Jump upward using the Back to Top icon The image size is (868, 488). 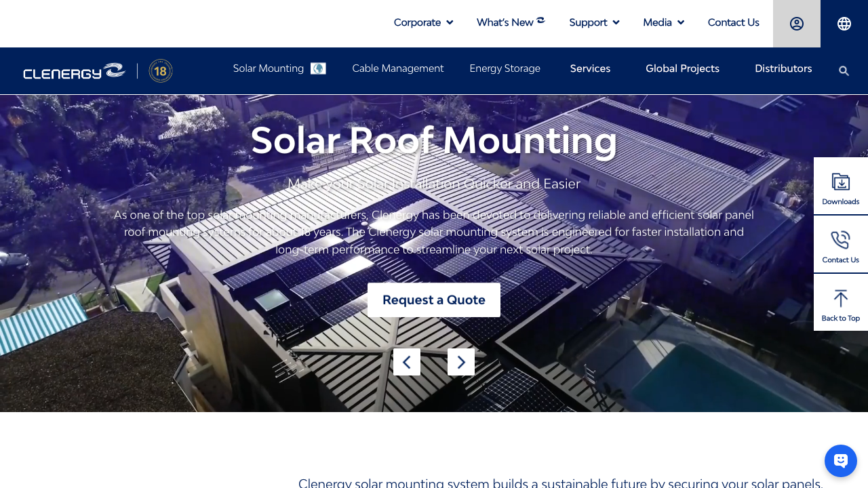[840, 302]
